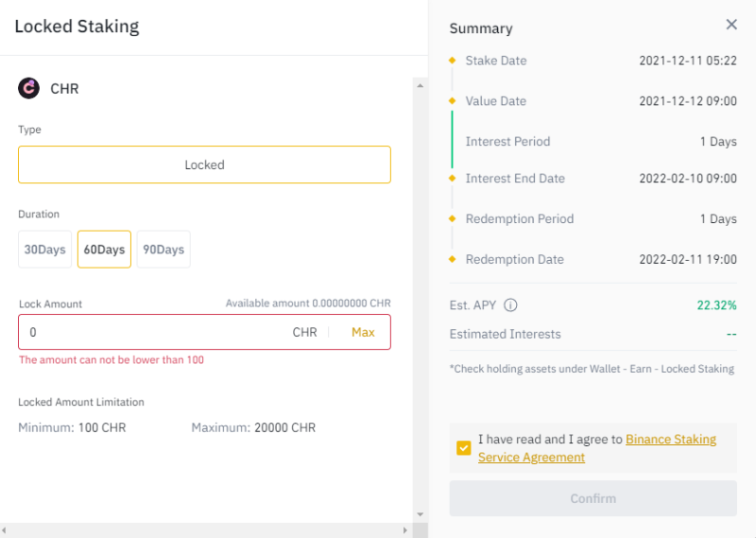Choose the 90Days duration

tap(163, 250)
